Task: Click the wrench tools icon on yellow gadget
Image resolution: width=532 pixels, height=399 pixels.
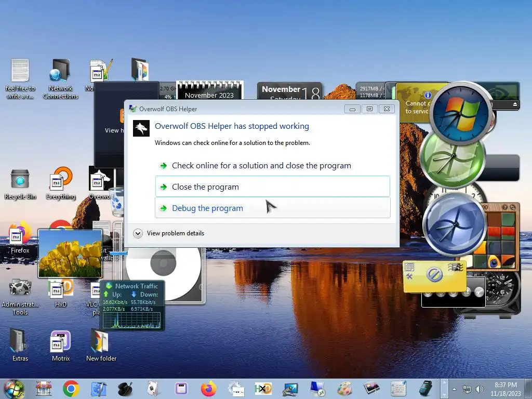Action: [409, 276]
